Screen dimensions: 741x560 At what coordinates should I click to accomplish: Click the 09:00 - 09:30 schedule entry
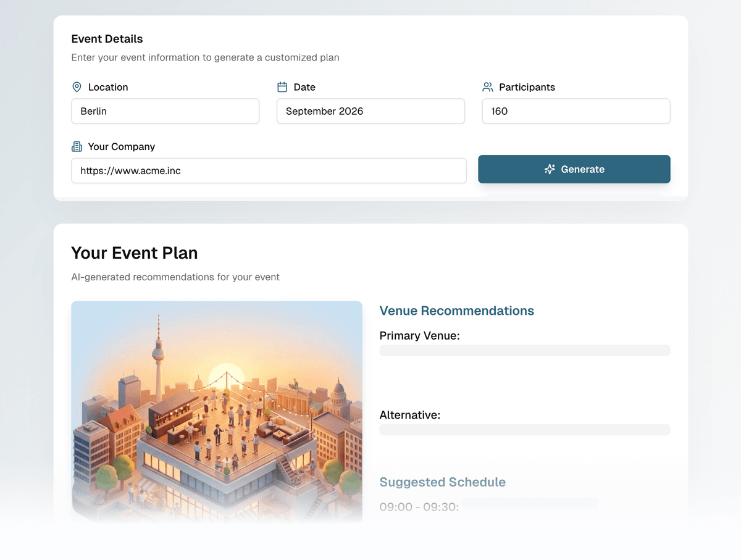420,506
